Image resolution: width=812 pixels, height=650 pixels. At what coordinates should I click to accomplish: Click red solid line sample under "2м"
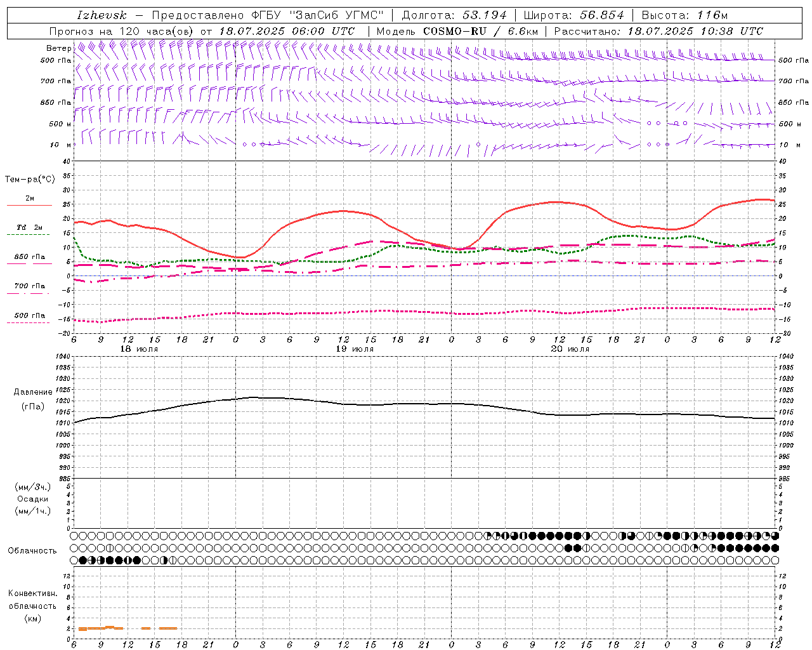(x=29, y=206)
